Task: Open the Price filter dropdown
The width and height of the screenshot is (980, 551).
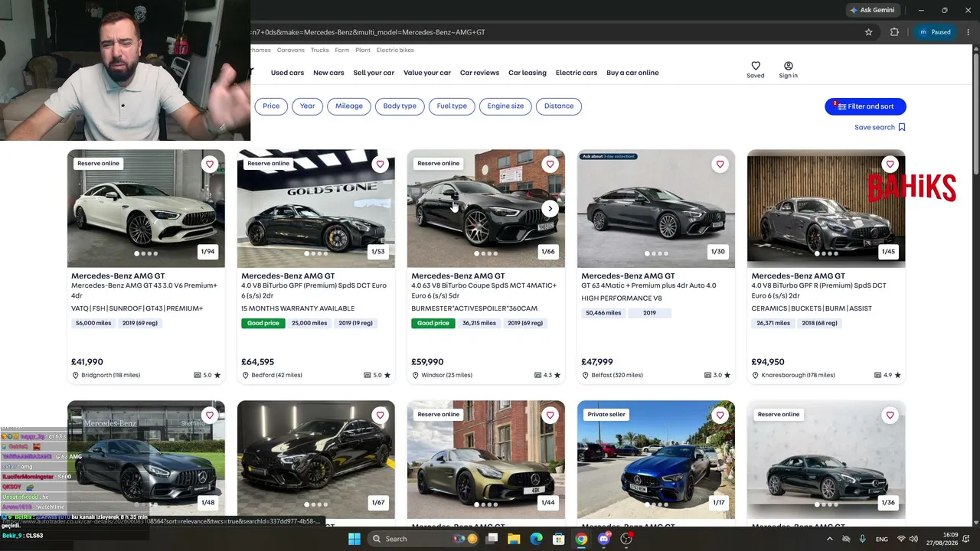Action: tap(271, 106)
